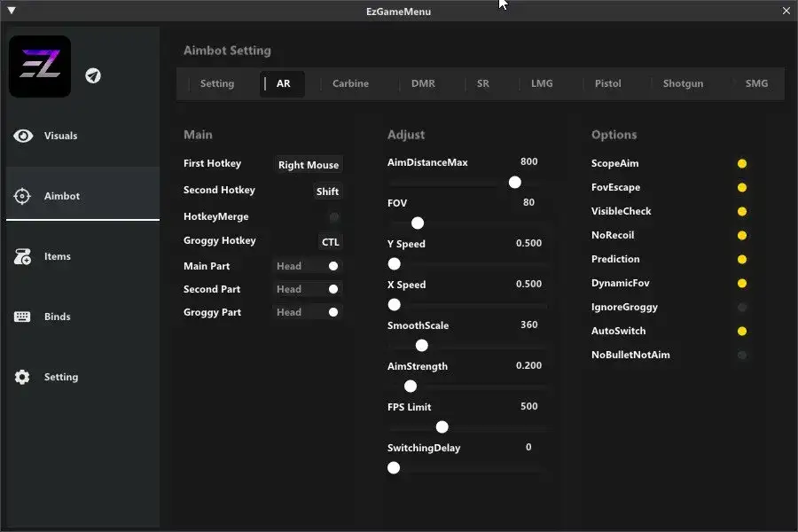The height and width of the screenshot is (532, 798).
Task: Click the Right Mouse first hotkey button
Action: pyautogui.click(x=308, y=165)
